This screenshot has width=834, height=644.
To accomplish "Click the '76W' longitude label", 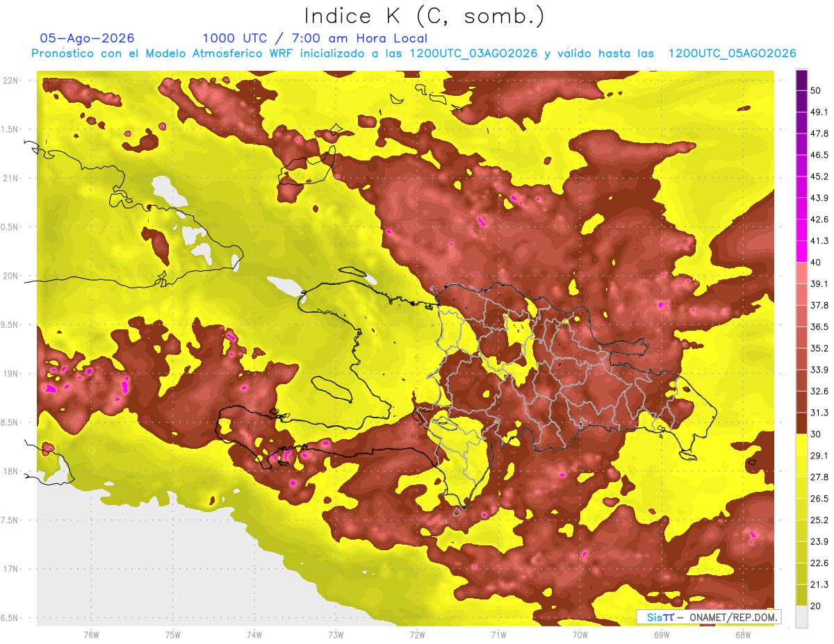I will [91, 635].
